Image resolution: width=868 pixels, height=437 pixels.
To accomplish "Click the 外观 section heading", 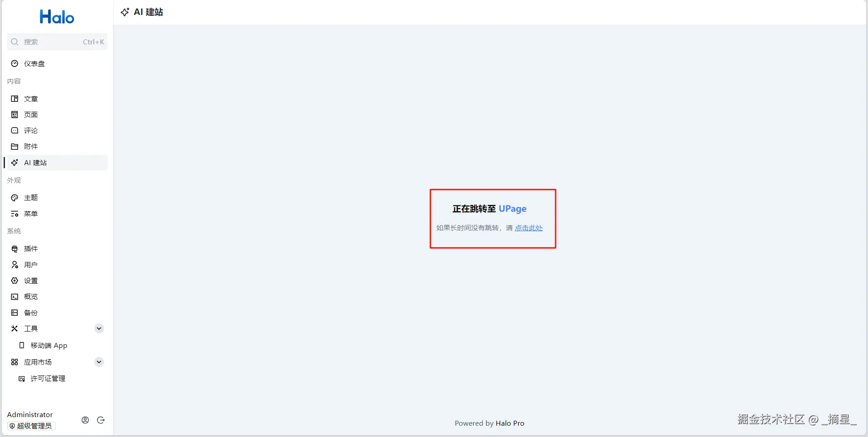I will click(14, 180).
